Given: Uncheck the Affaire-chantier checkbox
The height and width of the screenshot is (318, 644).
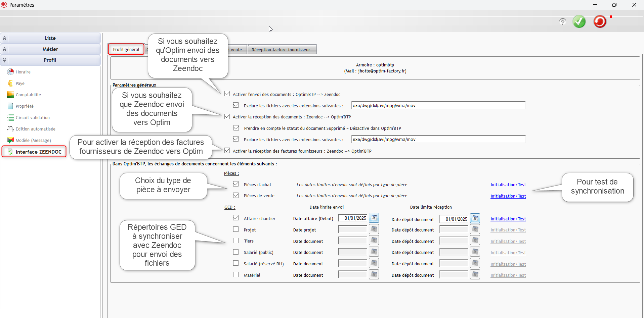Looking at the screenshot, I should [236, 218].
